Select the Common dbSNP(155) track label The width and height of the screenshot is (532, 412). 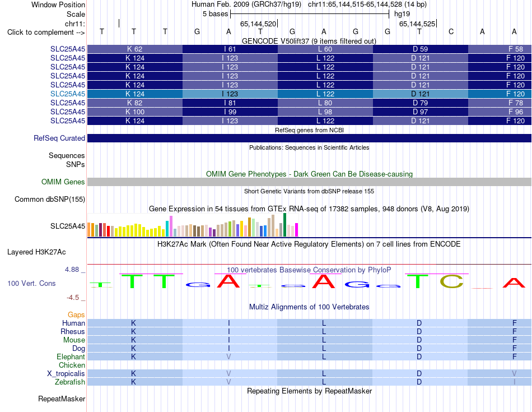[50, 200]
